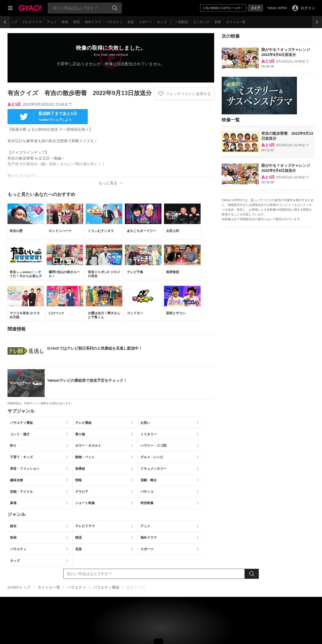Screen dimensions: 322x644
Task: Open the 有吉の壁 recommendation thumbnail
Action: pyautogui.click(x=26, y=214)
